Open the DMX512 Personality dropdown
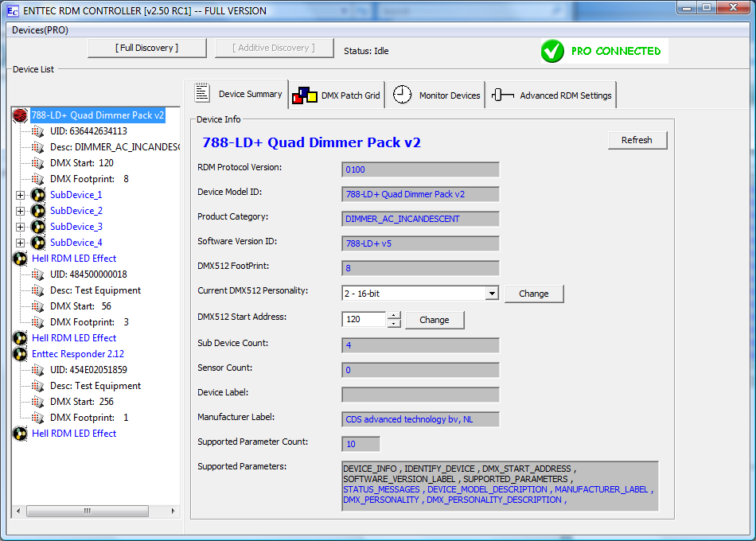This screenshot has height=541, width=756. [492, 294]
